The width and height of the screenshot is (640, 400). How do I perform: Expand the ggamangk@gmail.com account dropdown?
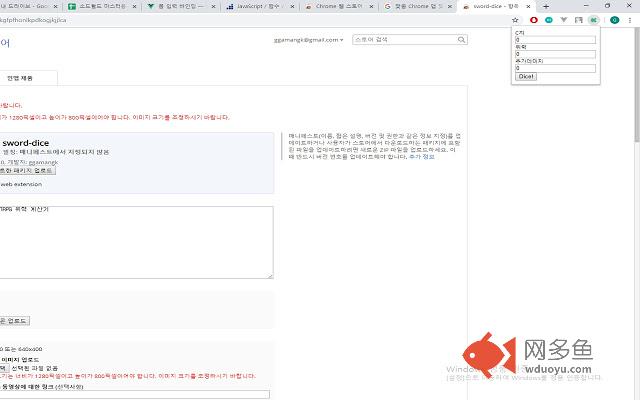coord(309,40)
